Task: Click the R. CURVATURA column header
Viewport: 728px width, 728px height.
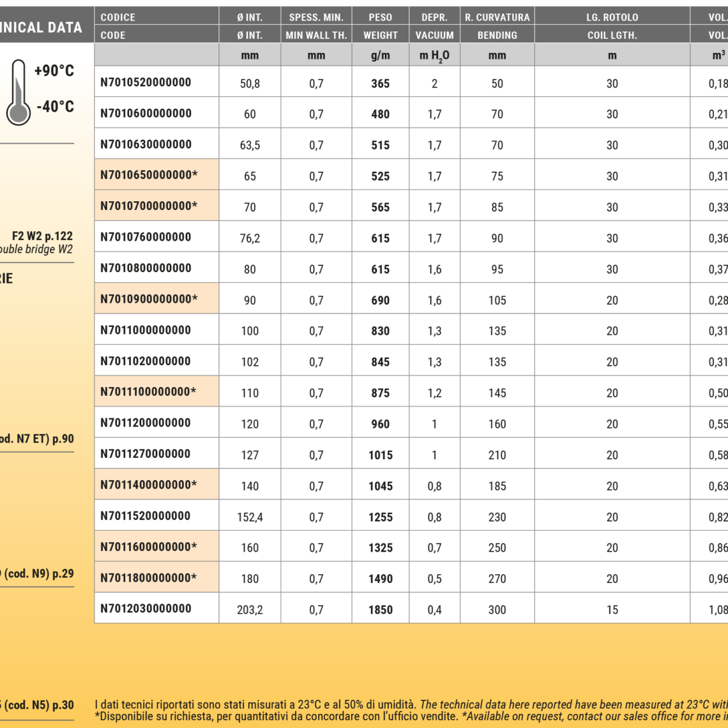Action: pos(497,17)
